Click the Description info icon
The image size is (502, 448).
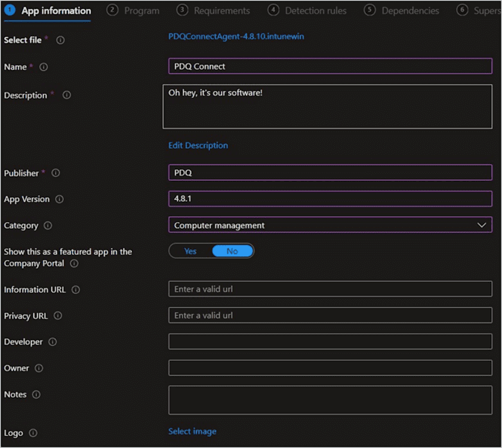click(x=67, y=95)
